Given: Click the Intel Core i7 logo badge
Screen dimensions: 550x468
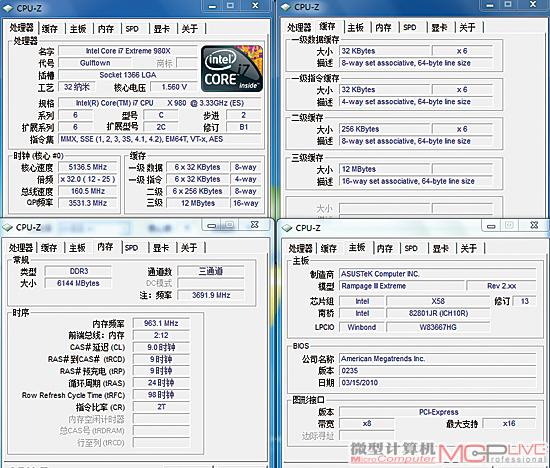Looking at the screenshot, I should (232, 69).
